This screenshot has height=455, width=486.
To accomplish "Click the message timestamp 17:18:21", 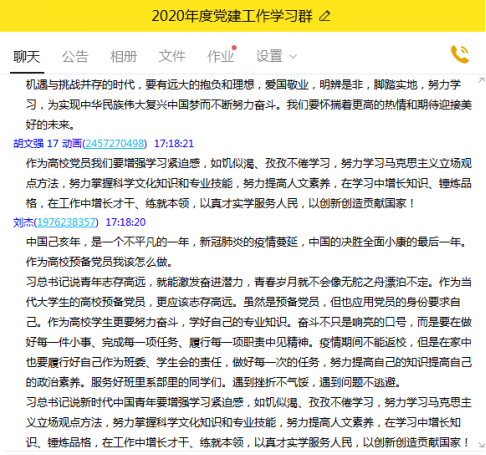I will point(174,144).
